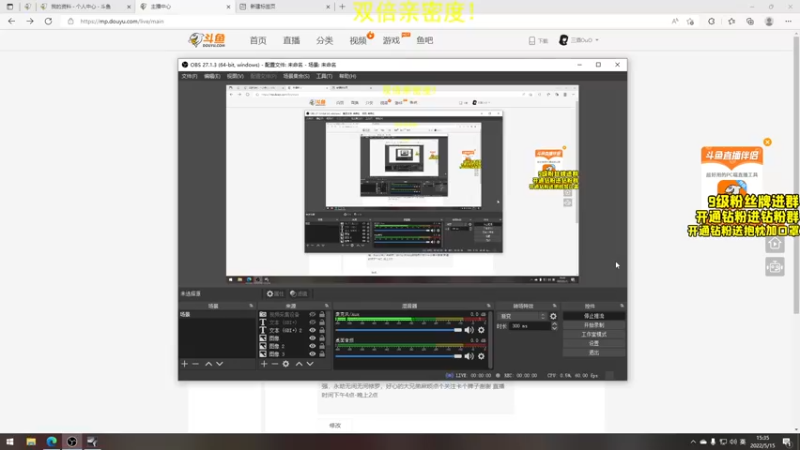800x450 pixels.
Task: Open OBS 视图(V) menu
Action: (x=235, y=76)
